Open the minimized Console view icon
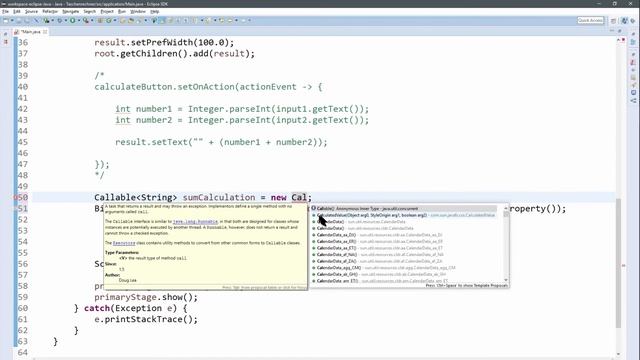 [x=633, y=93]
